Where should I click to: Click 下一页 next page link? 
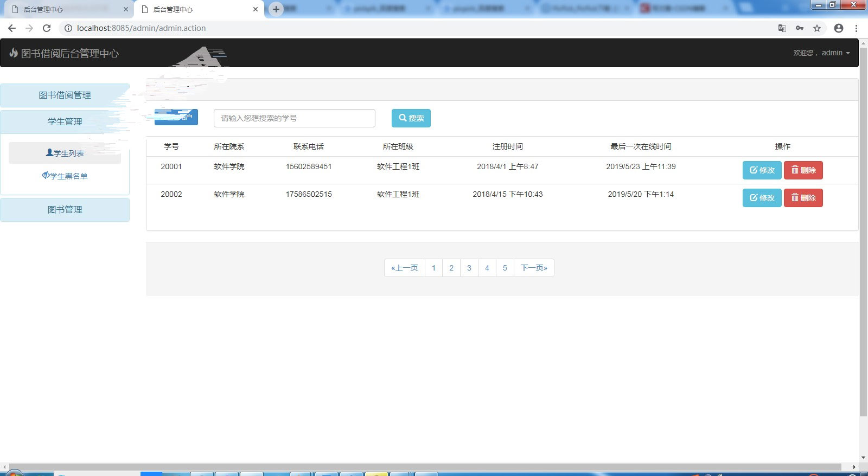coord(534,268)
